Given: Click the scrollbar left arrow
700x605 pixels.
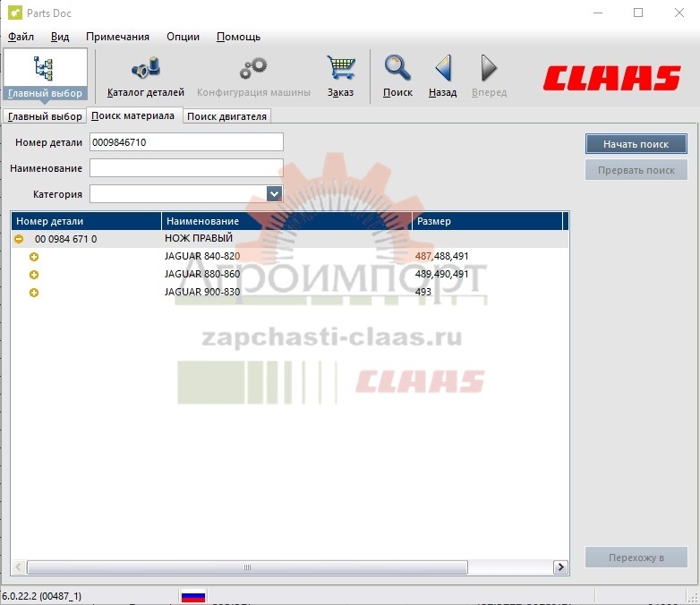Looking at the screenshot, I should point(18,567).
